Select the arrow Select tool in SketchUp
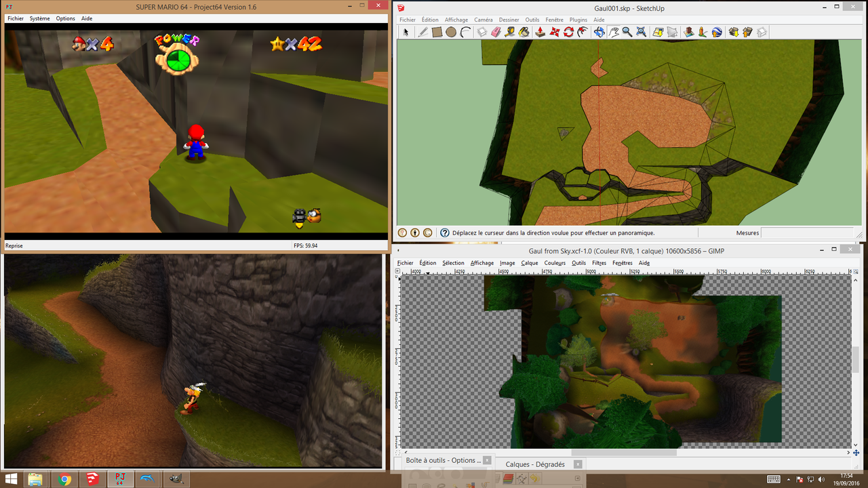 point(406,32)
